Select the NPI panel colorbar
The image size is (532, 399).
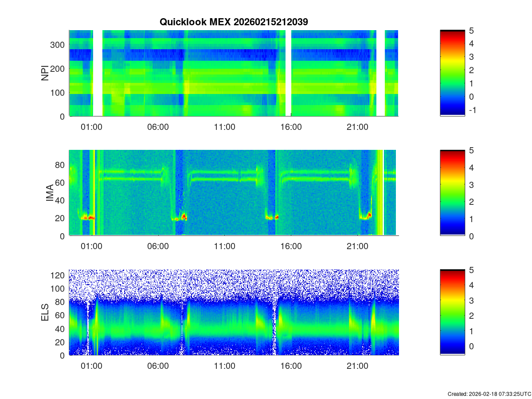(x=452, y=73)
